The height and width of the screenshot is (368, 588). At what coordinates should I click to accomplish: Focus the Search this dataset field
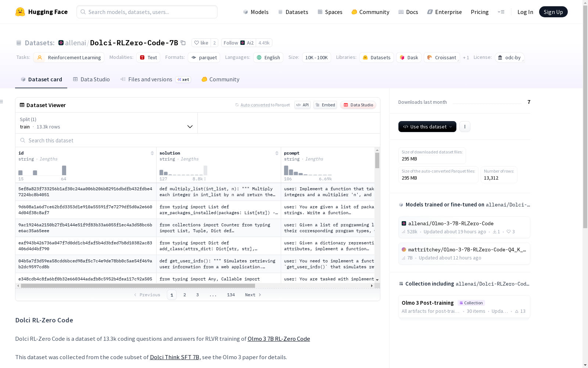pyautogui.click(x=198, y=140)
